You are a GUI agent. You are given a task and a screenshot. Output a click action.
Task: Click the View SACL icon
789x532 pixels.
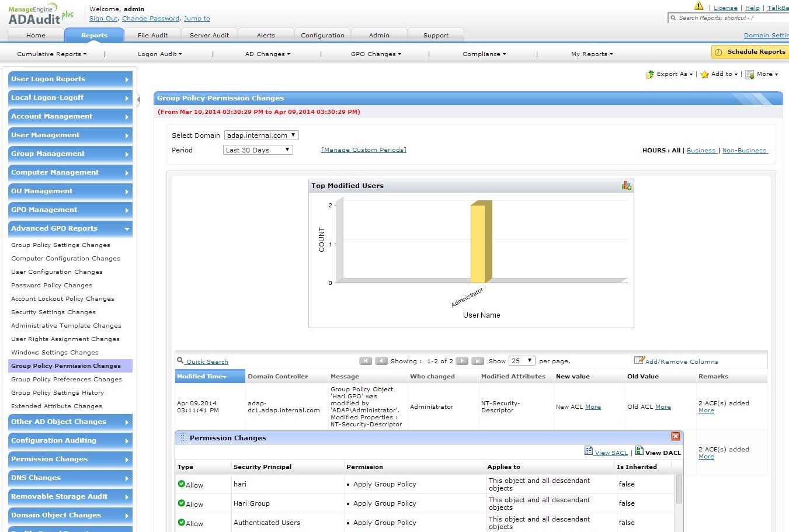[589, 451]
